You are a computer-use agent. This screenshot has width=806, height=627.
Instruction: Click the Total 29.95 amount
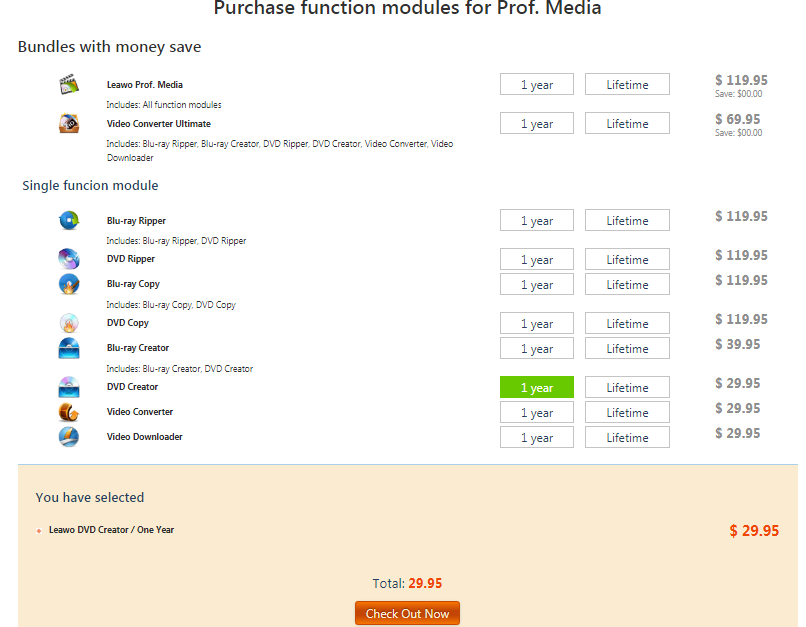pyautogui.click(x=425, y=583)
